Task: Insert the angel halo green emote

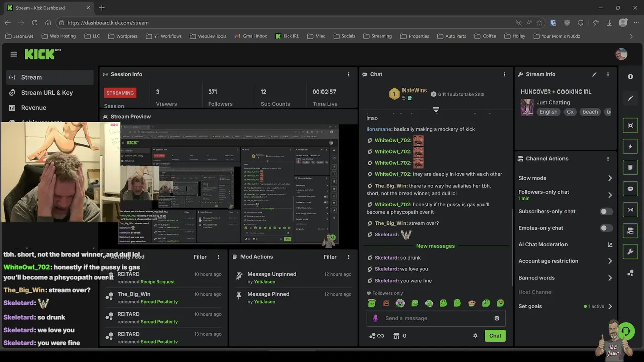Action: point(372,303)
